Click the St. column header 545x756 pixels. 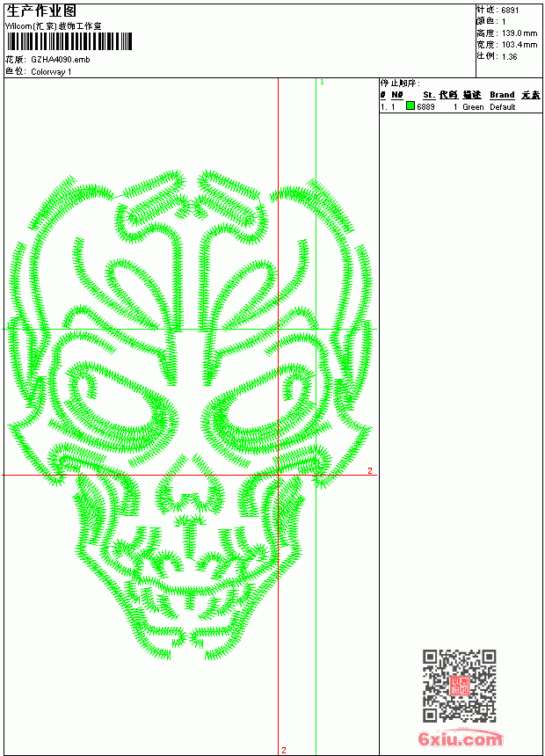click(429, 95)
